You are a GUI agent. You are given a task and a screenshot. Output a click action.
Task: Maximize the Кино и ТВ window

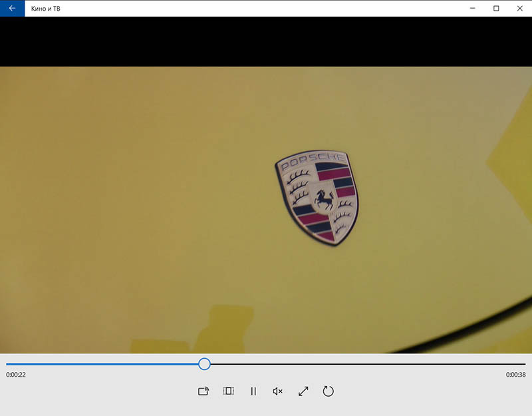pyautogui.click(x=496, y=8)
